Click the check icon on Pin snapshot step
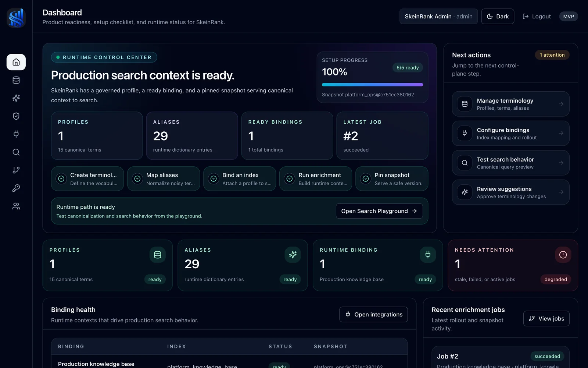The width and height of the screenshot is (588, 368). [366, 179]
